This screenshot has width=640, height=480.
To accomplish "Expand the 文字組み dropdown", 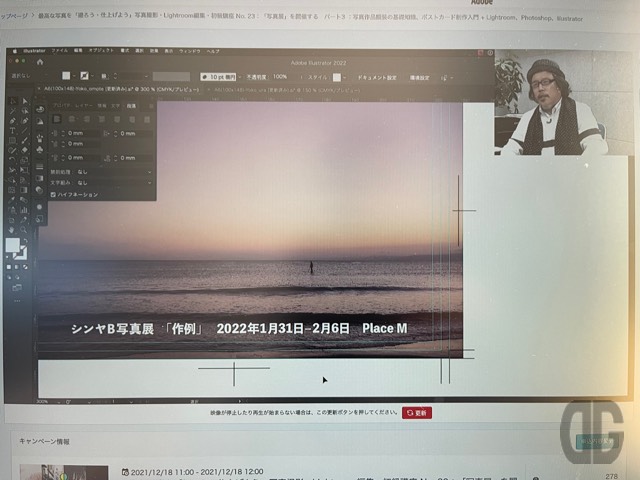I will [149, 183].
